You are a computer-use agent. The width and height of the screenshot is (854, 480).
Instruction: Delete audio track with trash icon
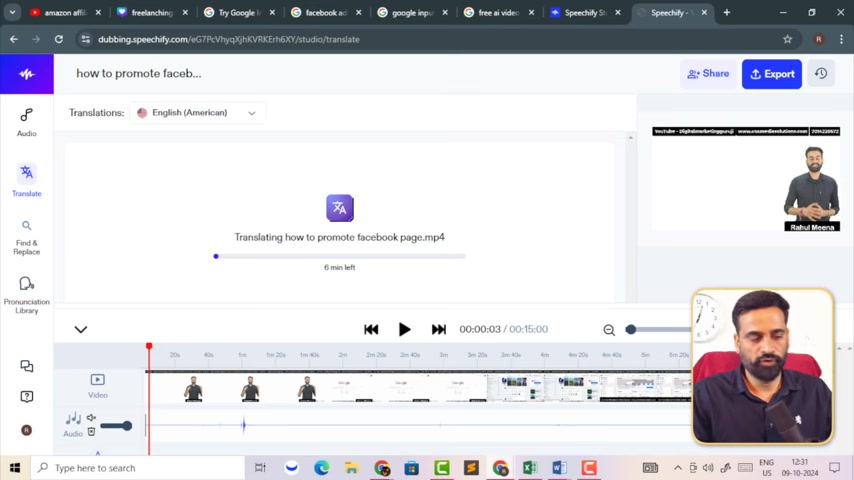tap(92, 432)
